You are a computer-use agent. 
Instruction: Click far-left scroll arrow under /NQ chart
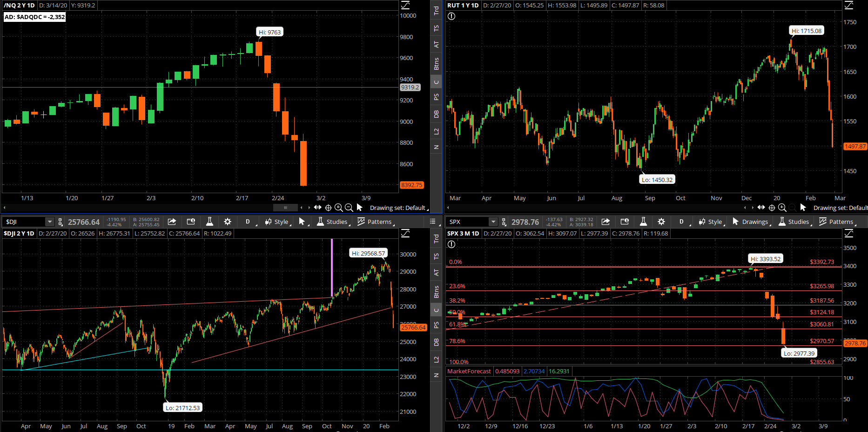(x=4, y=208)
